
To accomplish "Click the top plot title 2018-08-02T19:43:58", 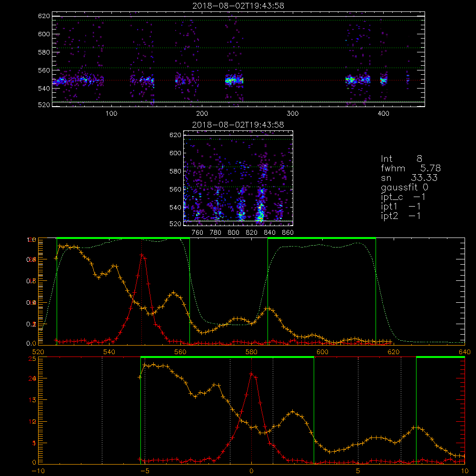I will click(238, 6).
